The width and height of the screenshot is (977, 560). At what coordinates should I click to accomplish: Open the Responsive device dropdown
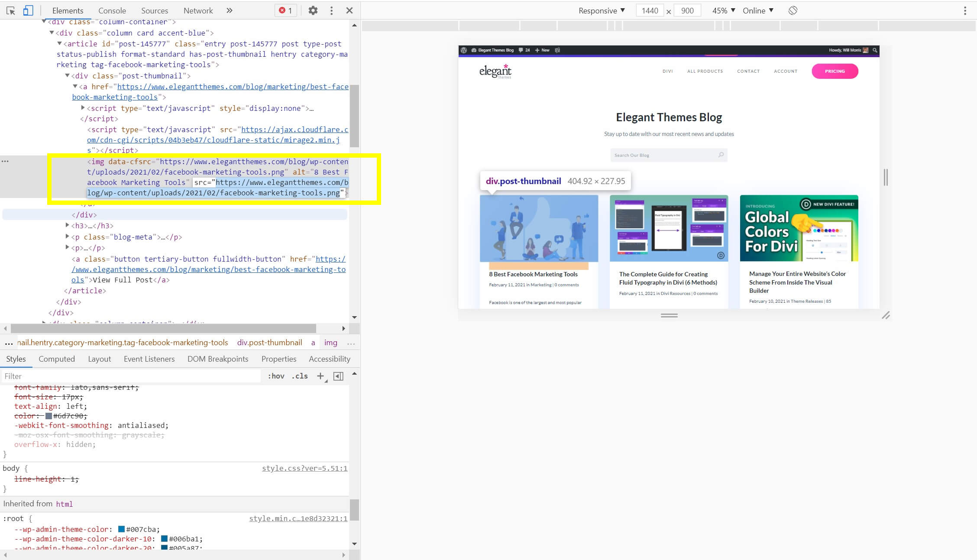(x=602, y=10)
